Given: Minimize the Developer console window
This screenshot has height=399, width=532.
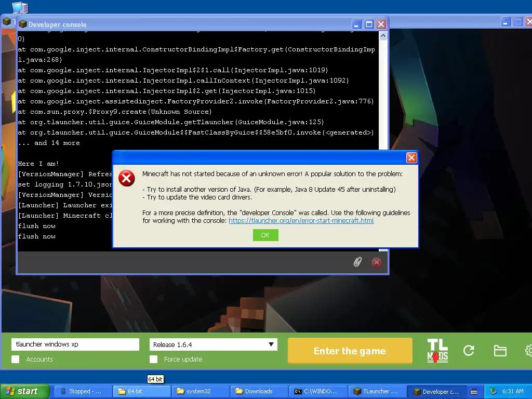Looking at the screenshot, I should tap(356, 24).
